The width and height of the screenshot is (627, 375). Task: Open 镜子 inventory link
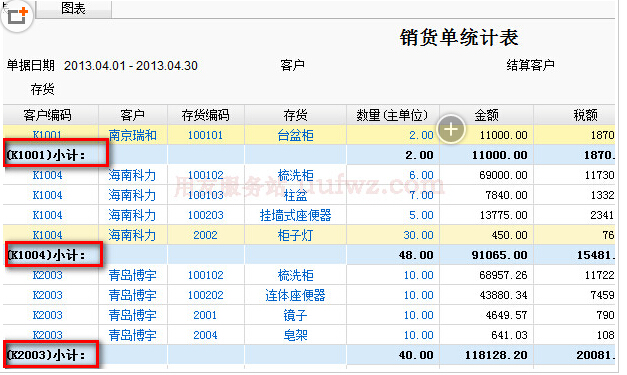(295, 315)
